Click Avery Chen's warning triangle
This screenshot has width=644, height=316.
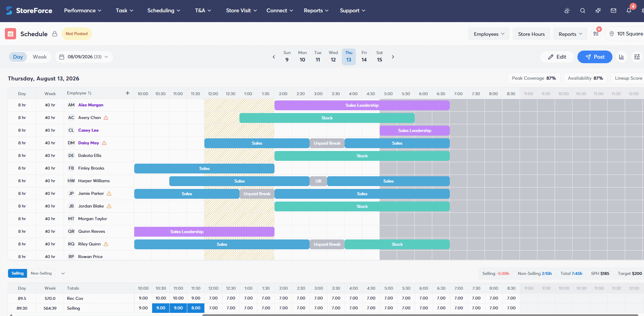click(x=106, y=118)
